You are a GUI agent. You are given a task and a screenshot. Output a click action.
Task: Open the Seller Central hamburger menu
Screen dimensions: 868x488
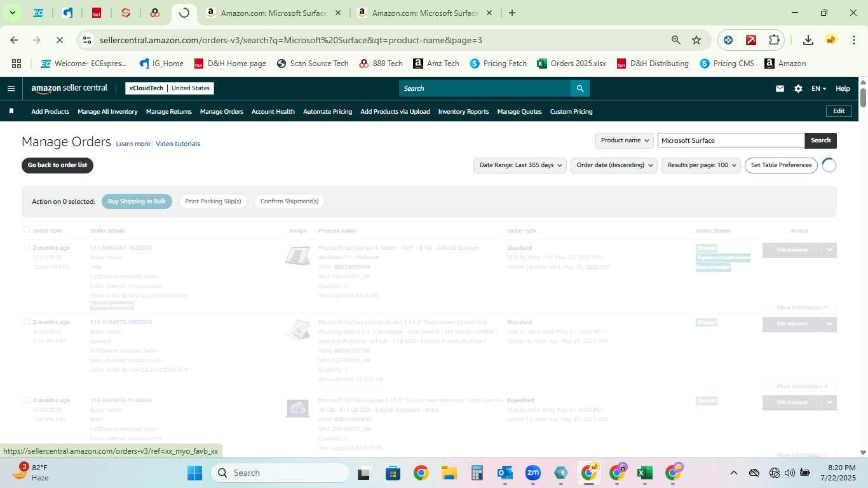coord(11,88)
